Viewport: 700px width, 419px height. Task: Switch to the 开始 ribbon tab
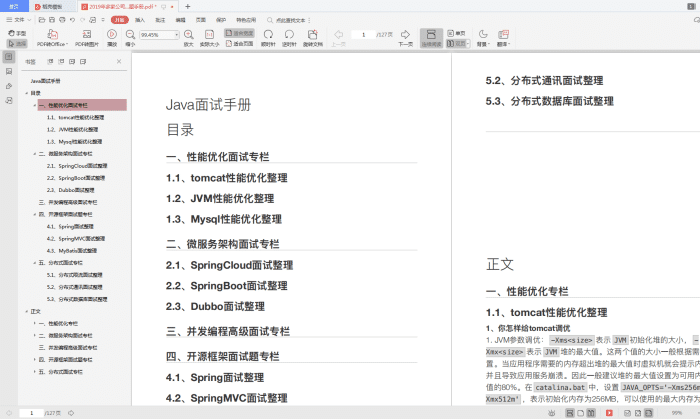click(x=119, y=20)
